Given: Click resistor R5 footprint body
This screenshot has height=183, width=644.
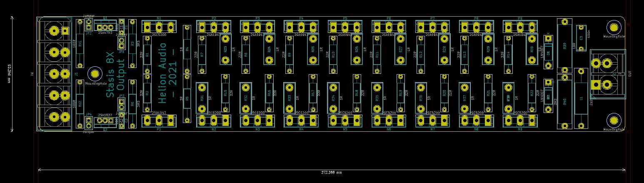Looking at the screenshot, I should coord(187,98).
